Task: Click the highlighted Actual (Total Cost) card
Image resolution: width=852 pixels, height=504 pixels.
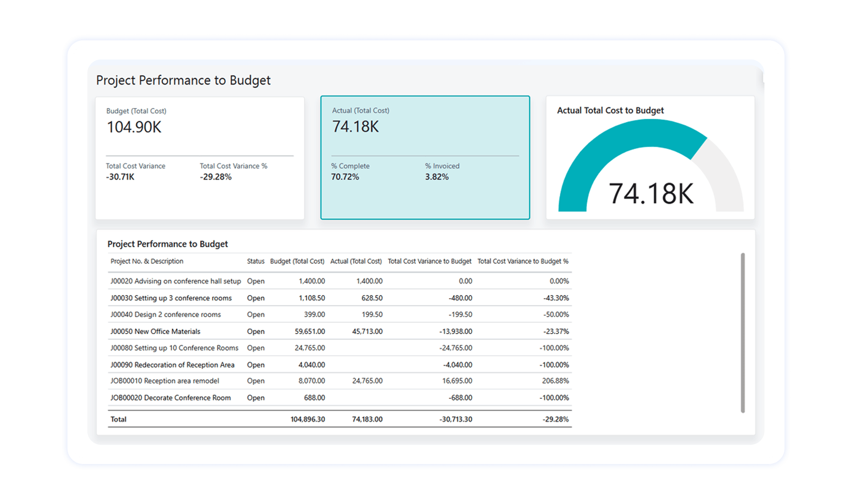Action: [424, 157]
